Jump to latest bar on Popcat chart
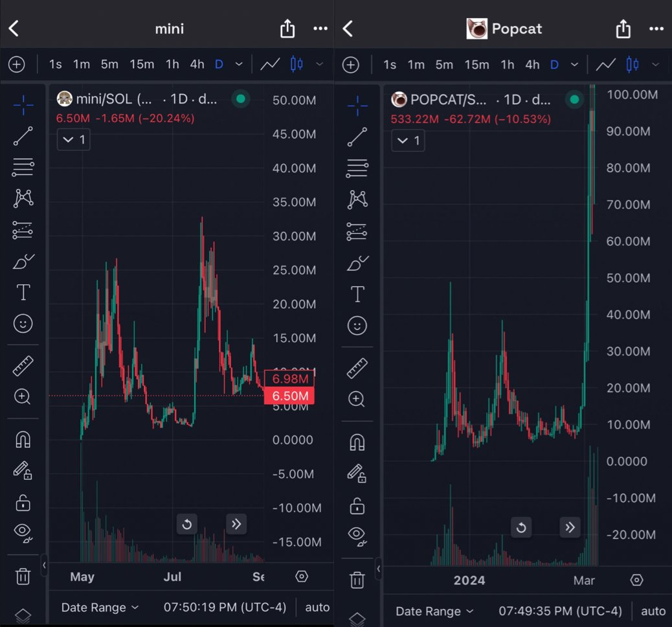This screenshot has height=627, width=672. pyautogui.click(x=570, y=527)
